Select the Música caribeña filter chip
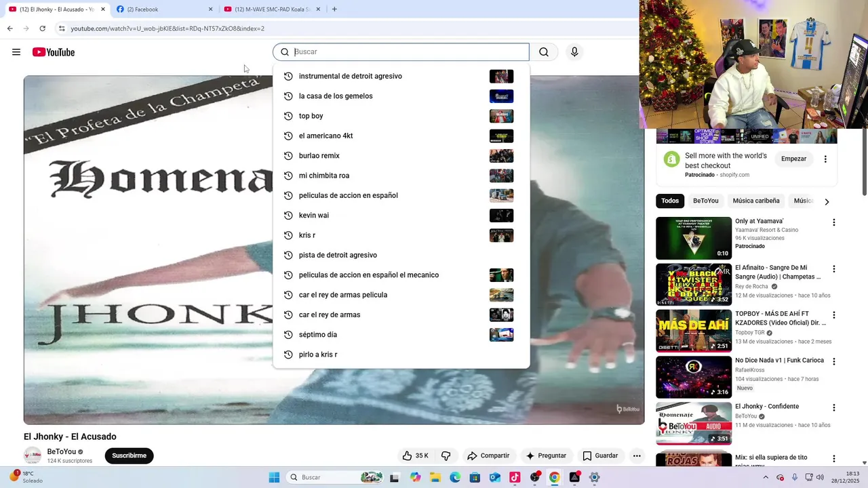 (756, 201)
